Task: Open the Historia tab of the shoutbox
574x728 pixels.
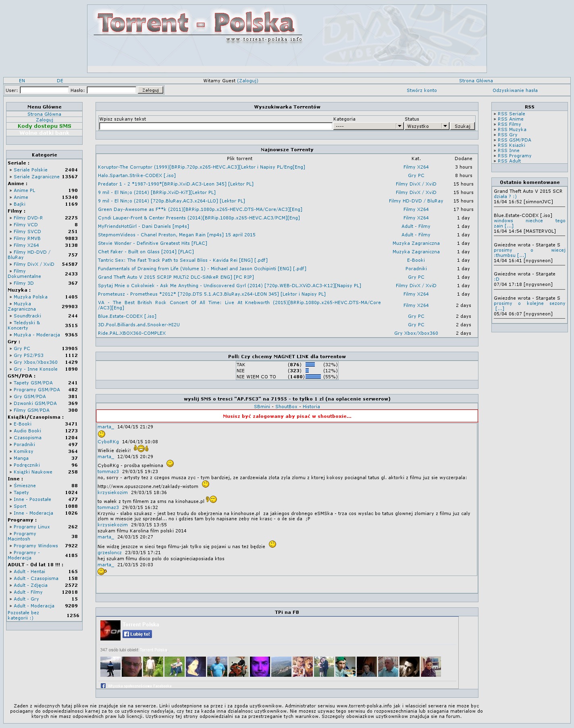Action: point(311,407)
